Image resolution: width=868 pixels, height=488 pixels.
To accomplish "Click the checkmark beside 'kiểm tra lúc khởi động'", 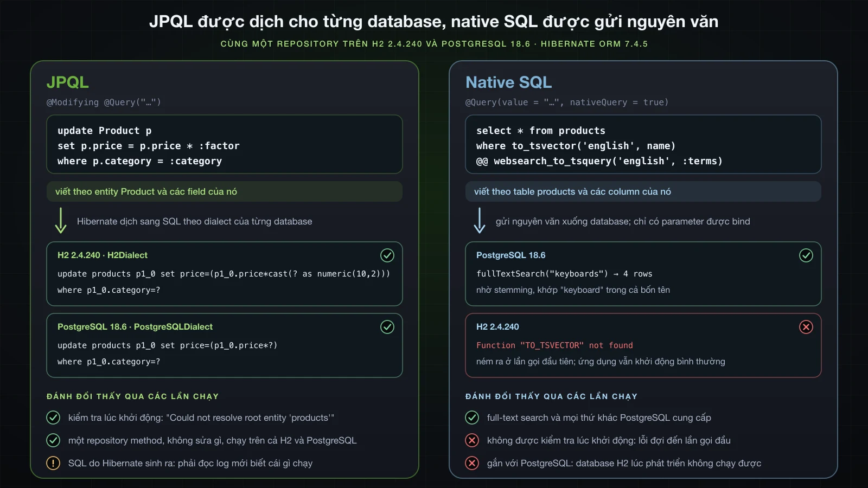I will 53,418.
